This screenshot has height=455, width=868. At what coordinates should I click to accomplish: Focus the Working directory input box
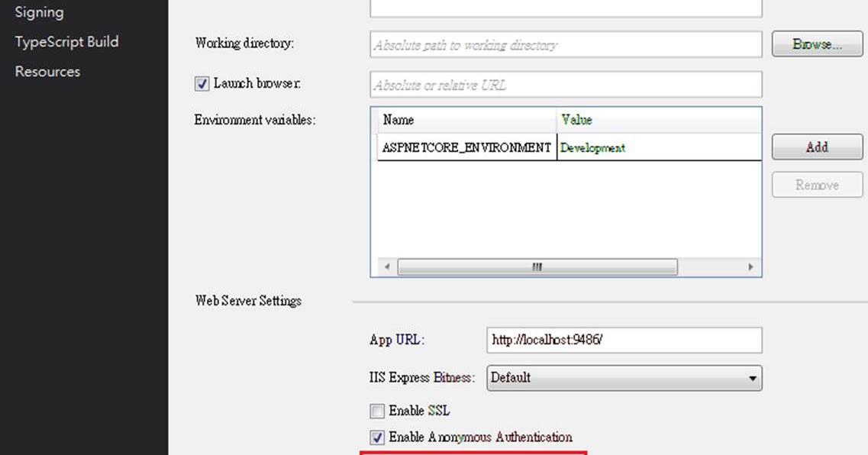pyautogui.click(x=565, y=44)
